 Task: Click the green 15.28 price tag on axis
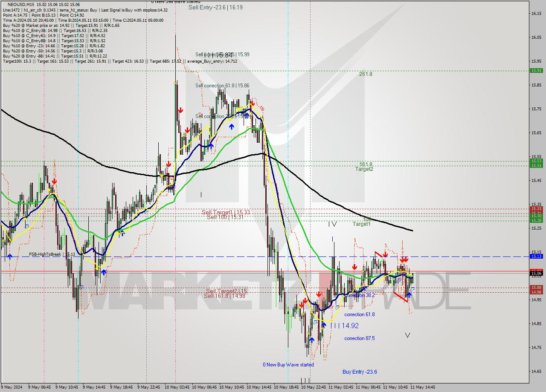click(536, 220)
